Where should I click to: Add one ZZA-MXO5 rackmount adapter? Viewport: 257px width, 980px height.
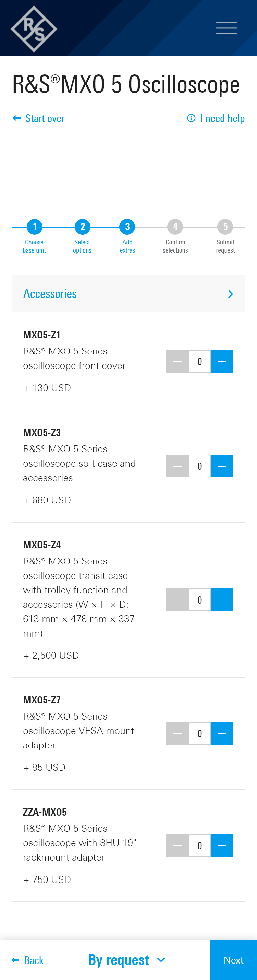pyautogui.click(x=222, y=846)
